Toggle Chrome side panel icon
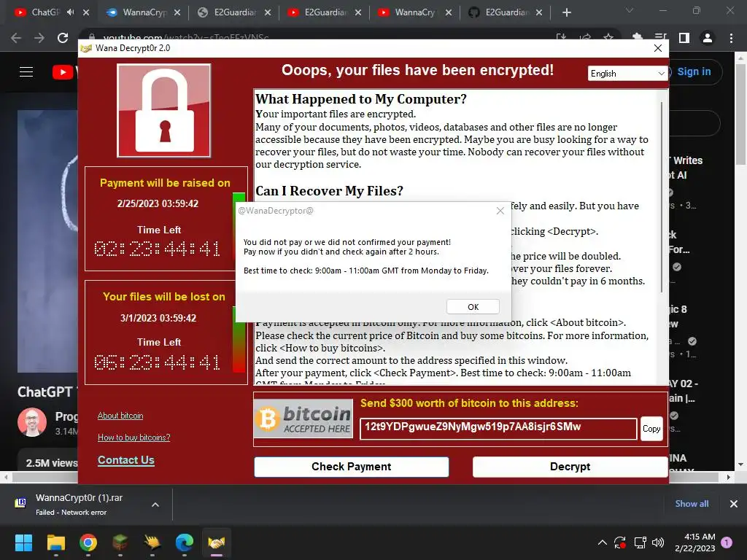The height and width of the screenshot is (560, 747). 684,38
